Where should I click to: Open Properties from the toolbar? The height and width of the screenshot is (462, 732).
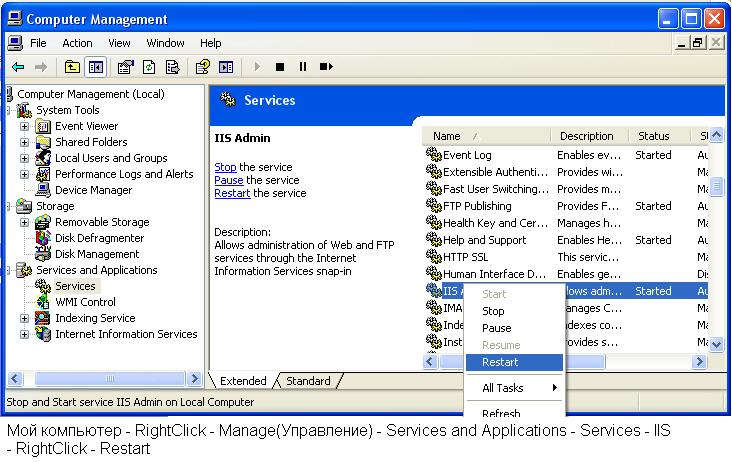125,67
